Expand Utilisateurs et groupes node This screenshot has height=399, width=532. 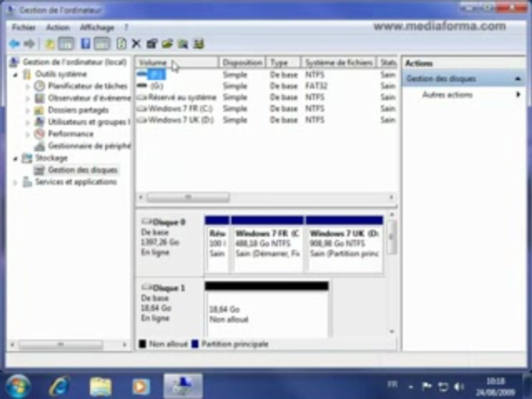point(28,122)
